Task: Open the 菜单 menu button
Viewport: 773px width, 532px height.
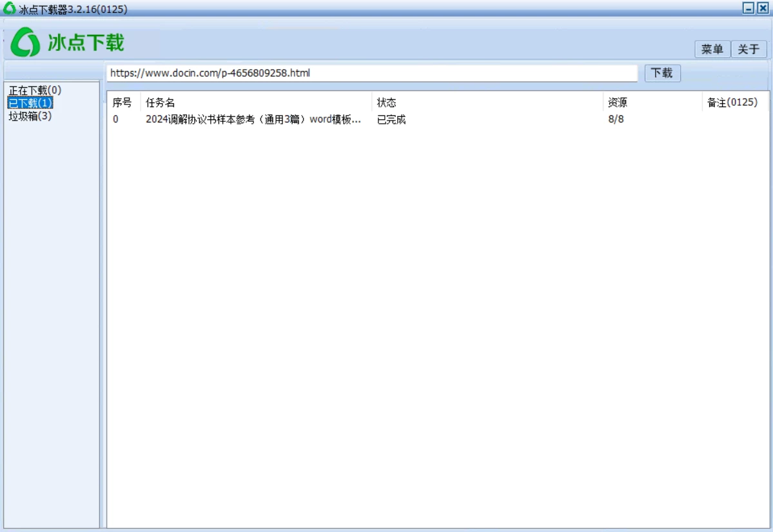Action: coord(712,49)
